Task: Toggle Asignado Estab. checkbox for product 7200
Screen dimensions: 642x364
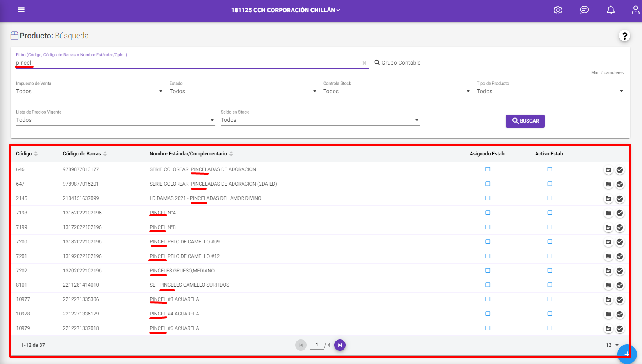Action: pos(488,241)
